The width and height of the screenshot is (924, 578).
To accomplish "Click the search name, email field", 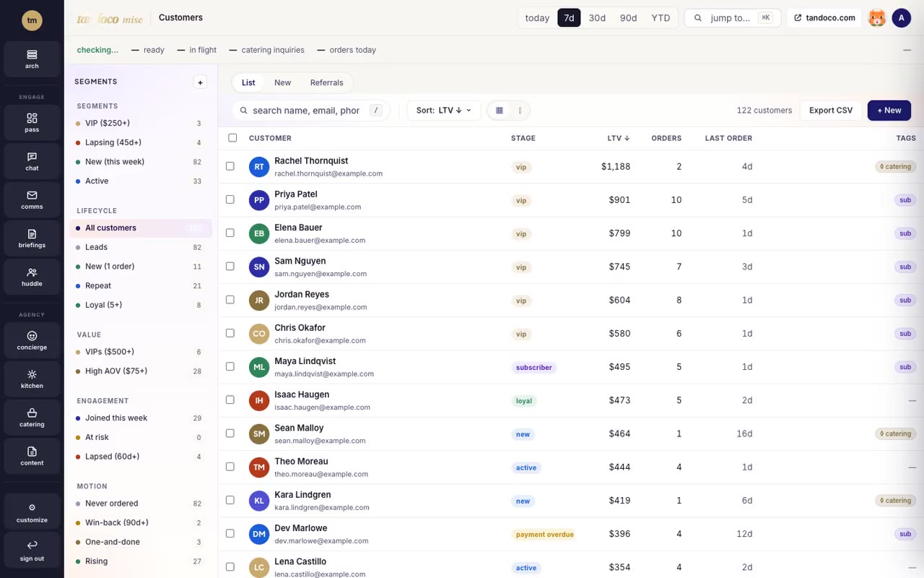I will pos(311,111).
